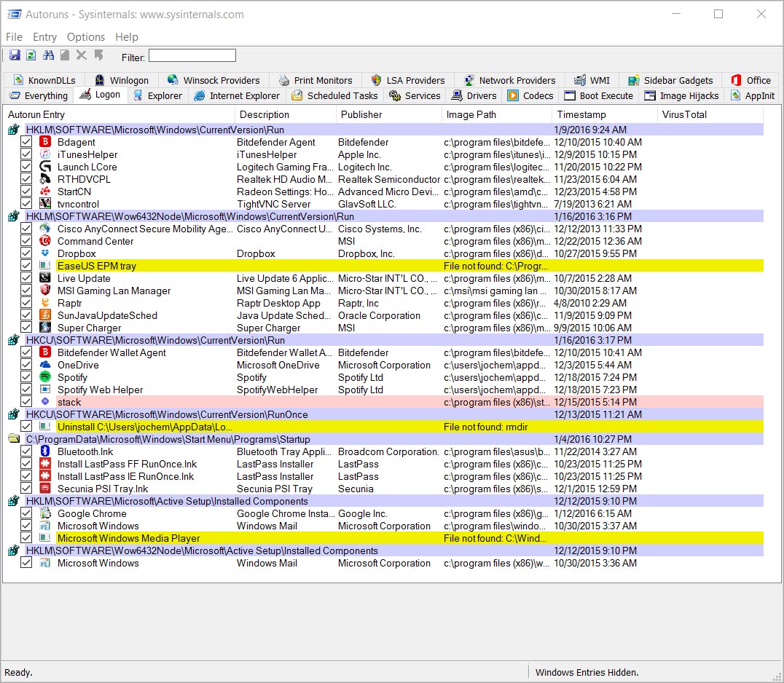Open Find with the binoculars icon
784x683 pixels.
point(49,55)
